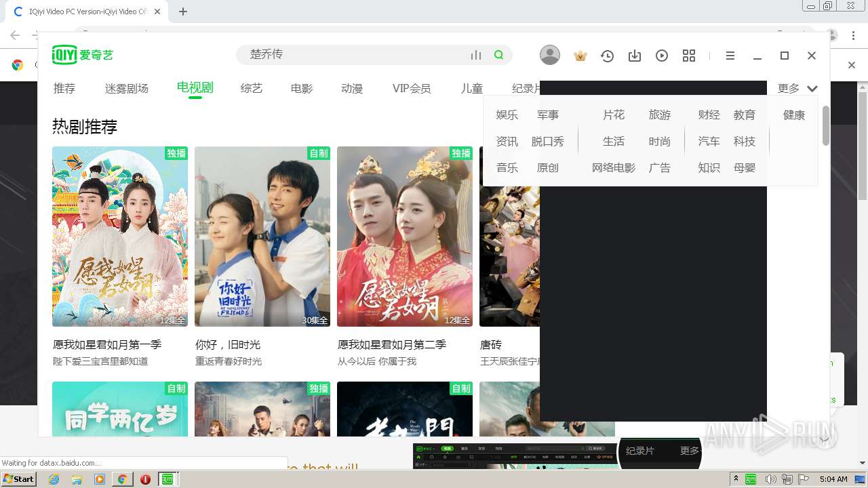
Task: Click the title link 你好，旧时光
Action: click(x=228, y=345)
